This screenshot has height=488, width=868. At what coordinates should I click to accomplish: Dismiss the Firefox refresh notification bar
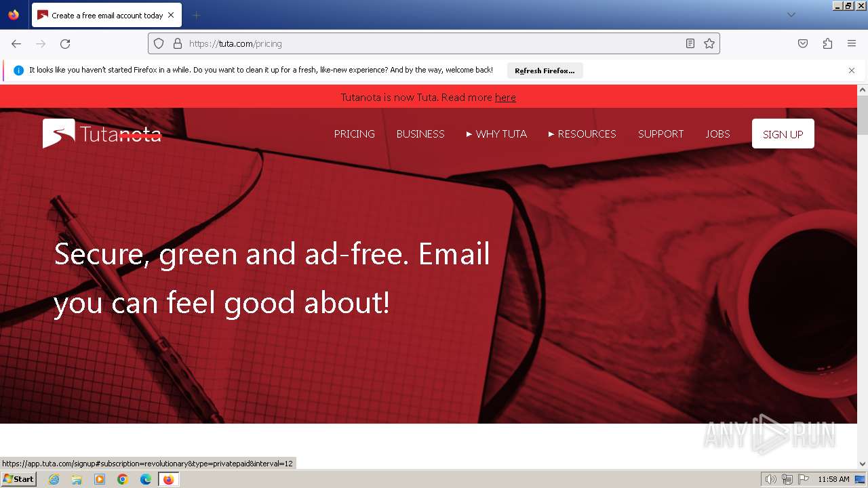[852, 70]
